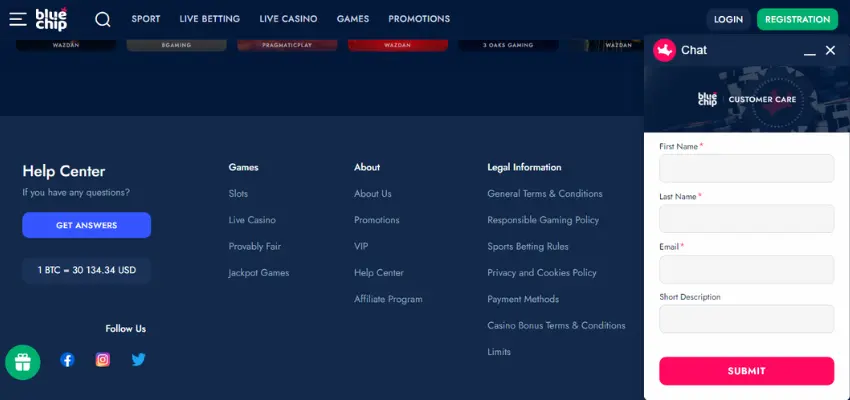This screenshot has width=850, height=400.
Task: Open the hamburger navigation menu
Action: tap(17, 19)
